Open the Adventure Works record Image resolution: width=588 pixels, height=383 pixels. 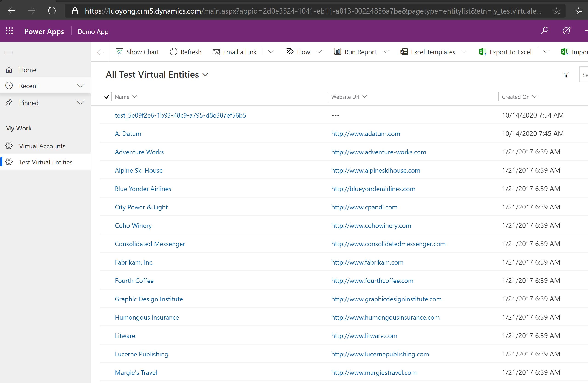139,152
